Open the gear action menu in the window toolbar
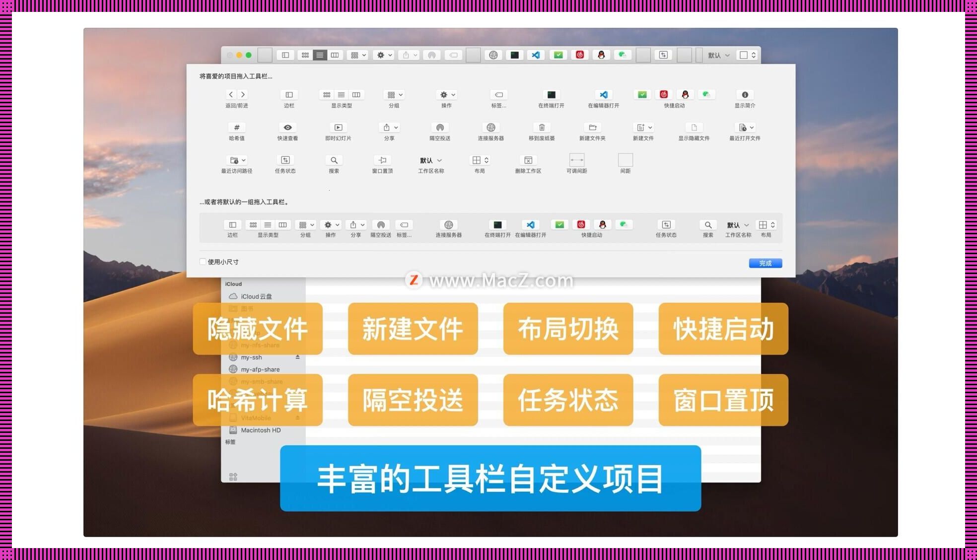The height and width of the screenshot is (560, 977). pyautogui.click(x=384, y=55)
